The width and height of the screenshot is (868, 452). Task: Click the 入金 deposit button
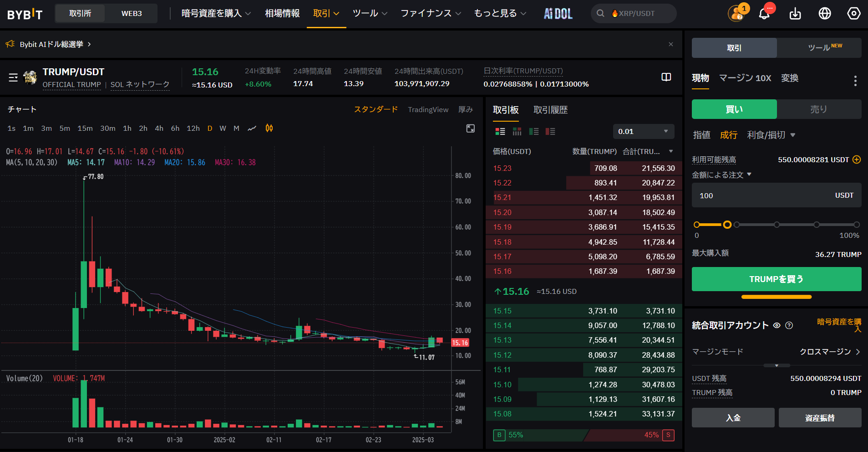click(733, 418)
